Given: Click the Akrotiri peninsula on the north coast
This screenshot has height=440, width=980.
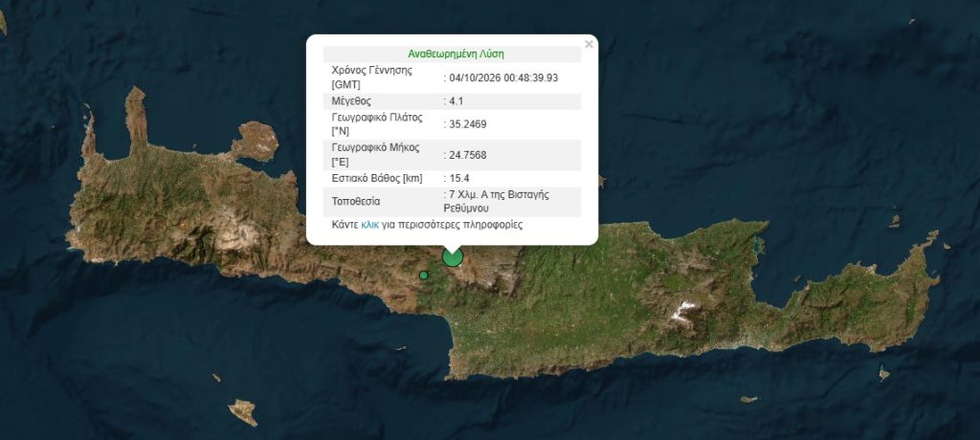Looking at the screenshot, I should tap(256, 141).
